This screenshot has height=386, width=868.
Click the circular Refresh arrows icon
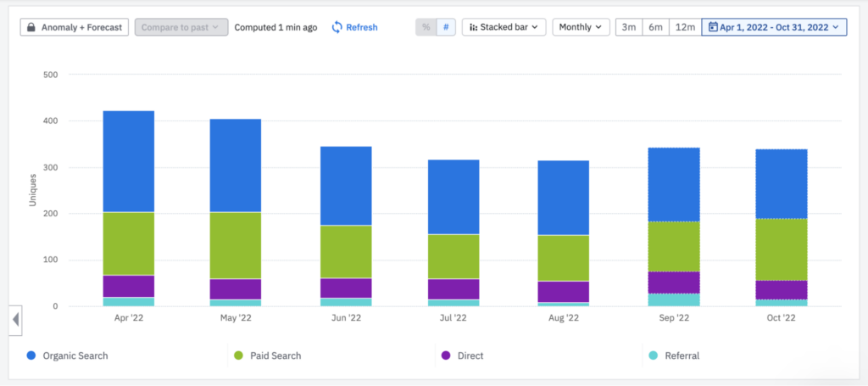coord(337,27)
